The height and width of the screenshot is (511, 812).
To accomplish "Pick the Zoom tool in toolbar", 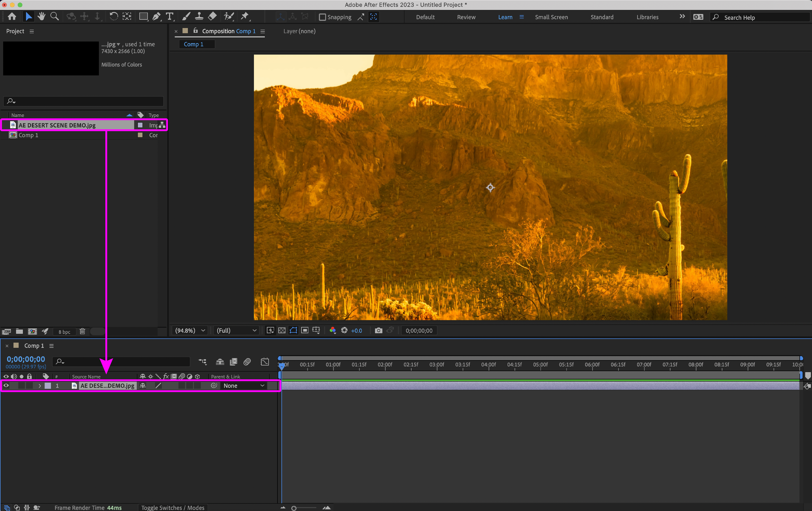I will pyautogui.click(x=54, y=16).
